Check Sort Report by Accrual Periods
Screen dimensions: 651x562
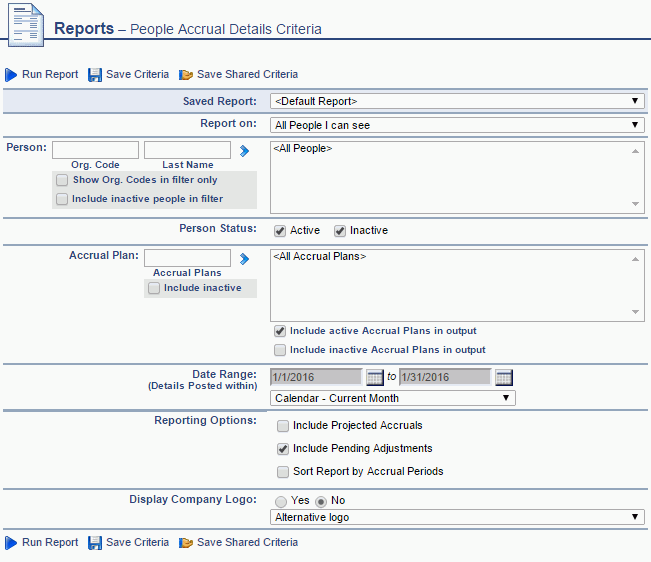pos(283,472)
